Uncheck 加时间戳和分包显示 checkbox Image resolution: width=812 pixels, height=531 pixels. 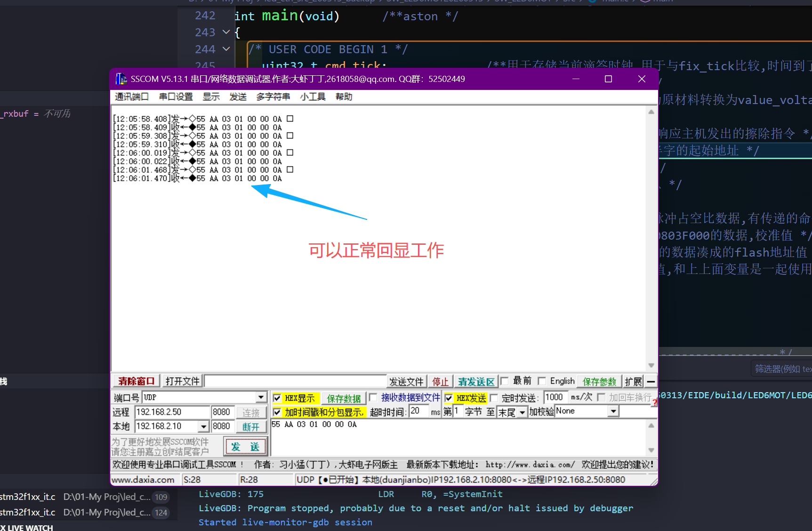277,412
